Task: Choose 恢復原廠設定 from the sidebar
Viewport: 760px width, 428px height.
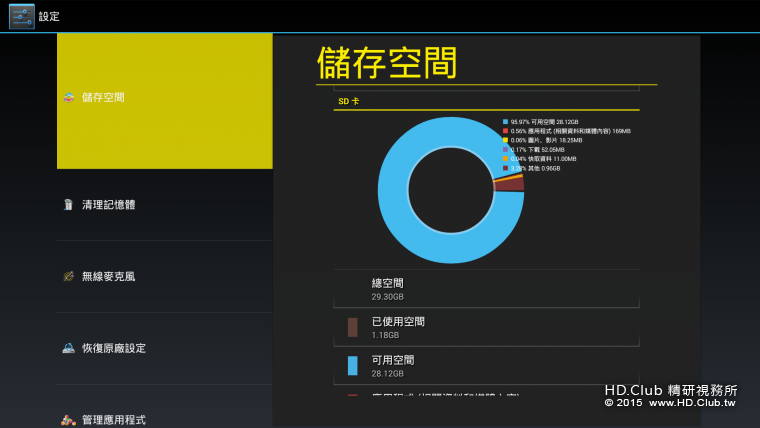Action: pyautogui.click(x=165, y=349)
